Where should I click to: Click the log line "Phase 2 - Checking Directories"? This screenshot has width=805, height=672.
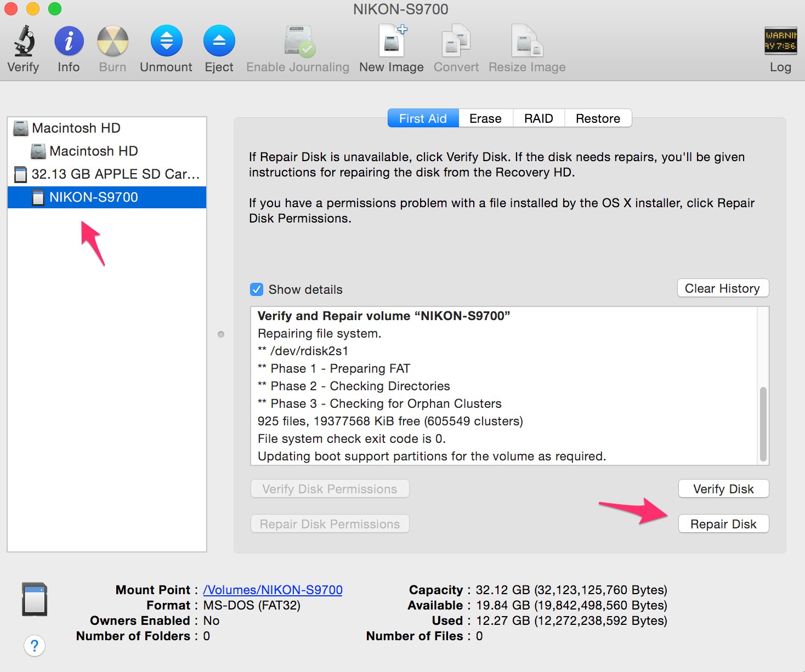(360, 386)
